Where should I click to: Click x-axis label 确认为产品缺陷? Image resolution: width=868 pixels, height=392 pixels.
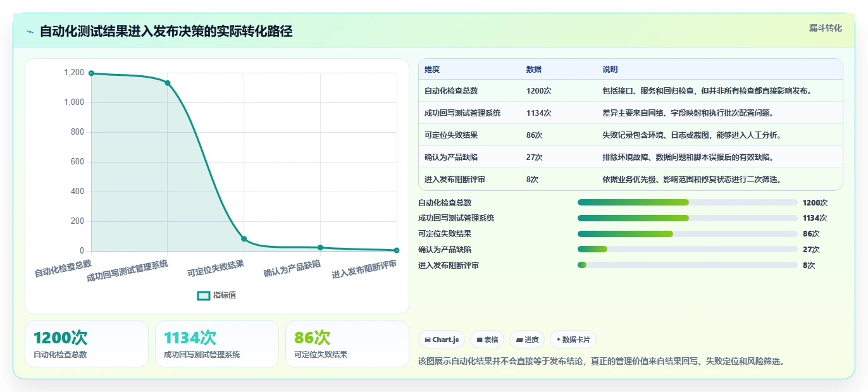click(292, 268)
